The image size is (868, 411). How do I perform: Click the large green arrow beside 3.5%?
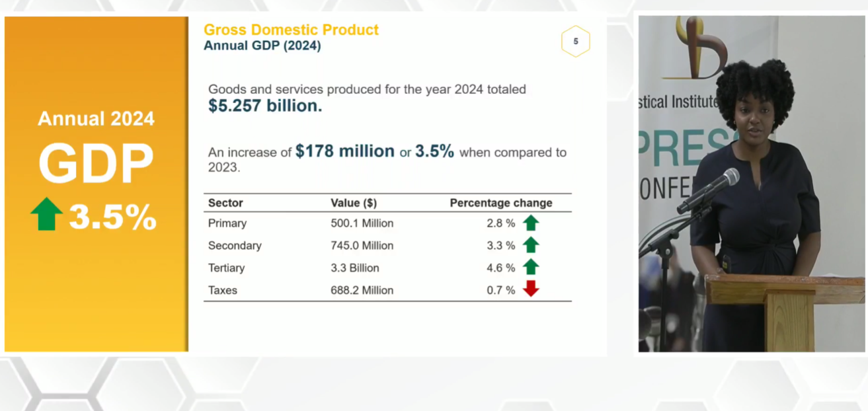pyautogui.click(x=46, y=214)
